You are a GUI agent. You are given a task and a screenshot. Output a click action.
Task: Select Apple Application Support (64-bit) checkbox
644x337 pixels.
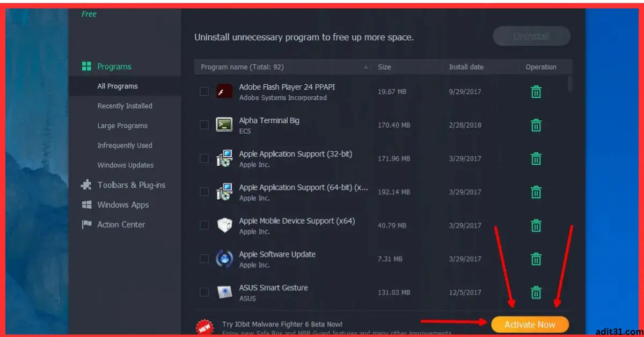pyautogui.click(x=204, y=192)
